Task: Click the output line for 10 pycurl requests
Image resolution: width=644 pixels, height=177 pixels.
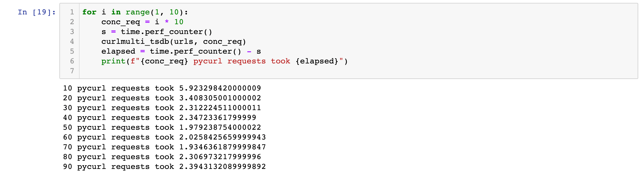Action: point(162,88)
